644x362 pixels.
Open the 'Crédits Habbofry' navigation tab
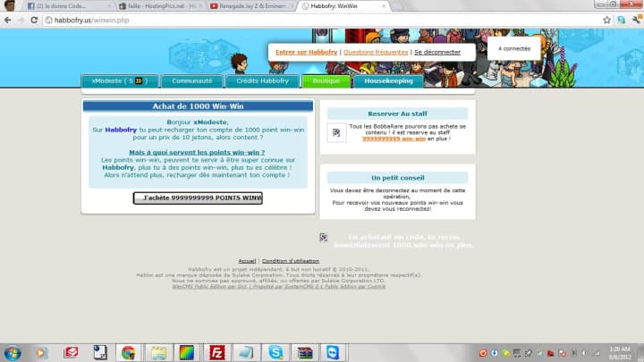262,81
